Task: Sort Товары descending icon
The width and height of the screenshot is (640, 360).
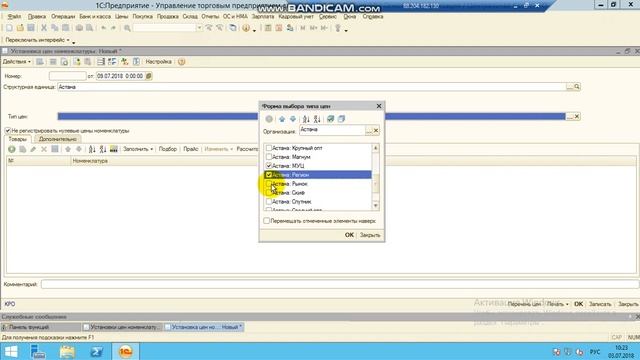Action: (103, 149)
